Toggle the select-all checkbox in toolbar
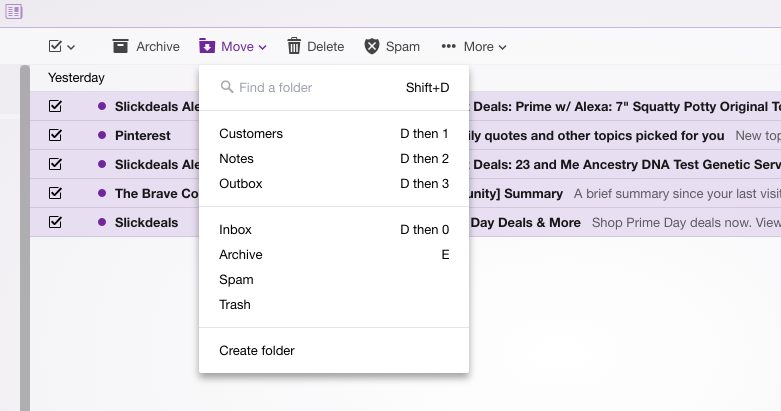Viewport: 781px width, 411px height. point(55,46)
